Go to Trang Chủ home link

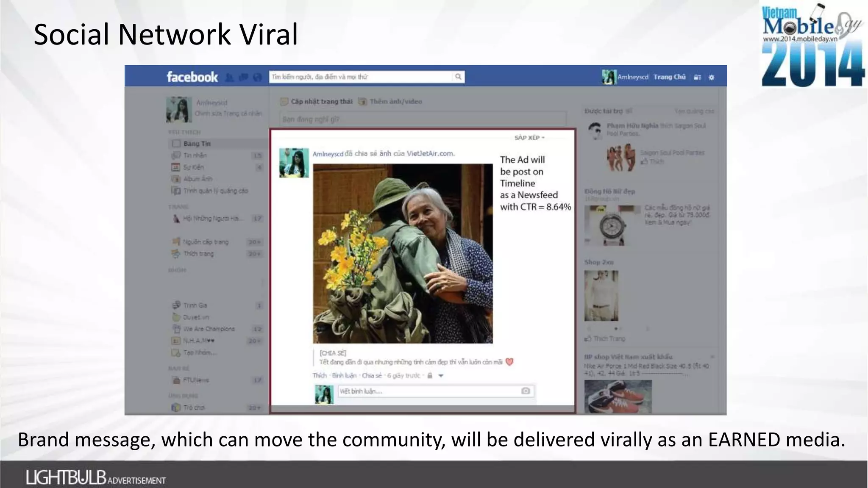[669, 77]
